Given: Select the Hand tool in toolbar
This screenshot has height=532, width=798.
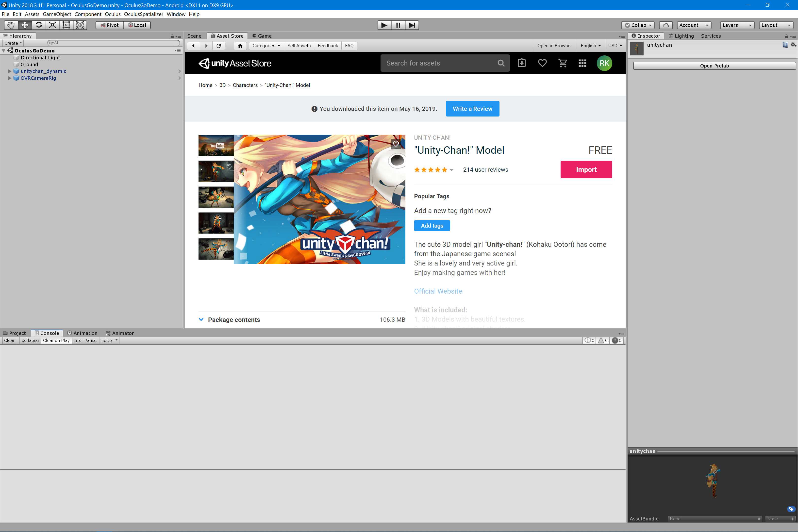Looking at the screenshot, I should click(x=11, y=25).
